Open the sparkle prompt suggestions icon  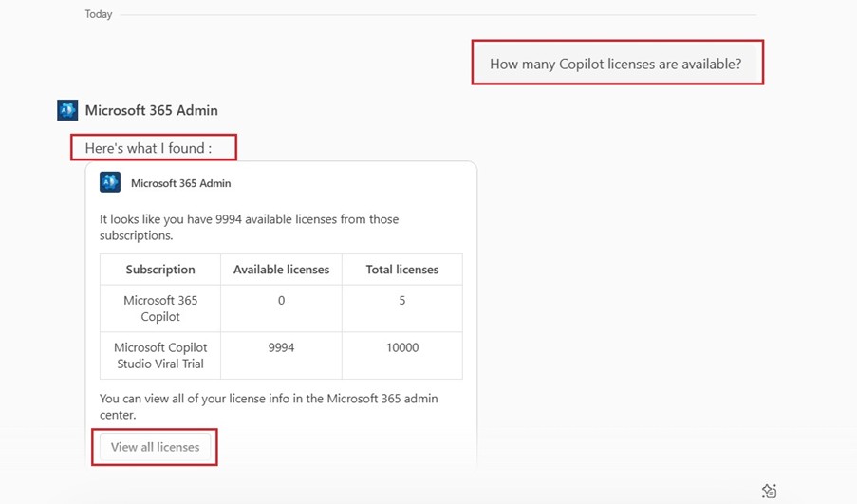point(769,491)
